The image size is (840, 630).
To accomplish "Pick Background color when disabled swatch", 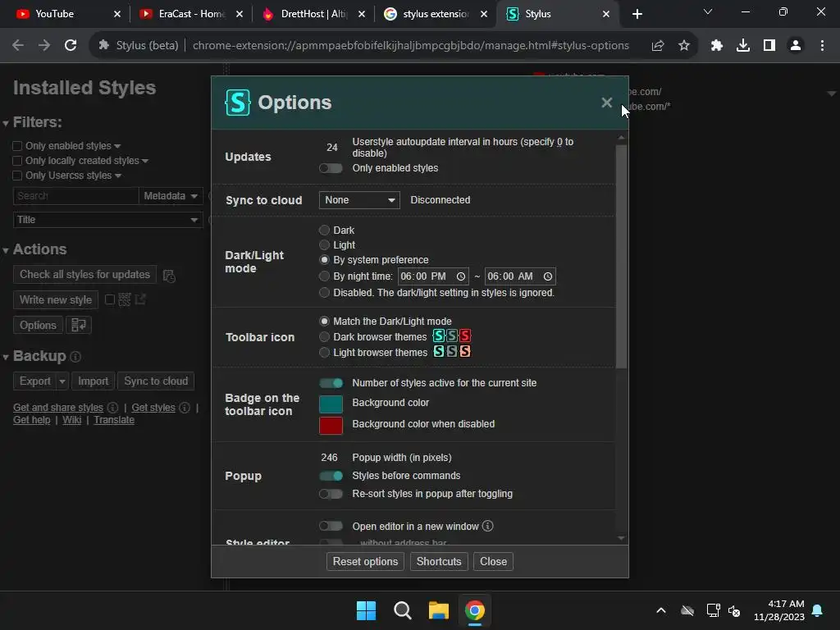I will [x=331, y=426].
